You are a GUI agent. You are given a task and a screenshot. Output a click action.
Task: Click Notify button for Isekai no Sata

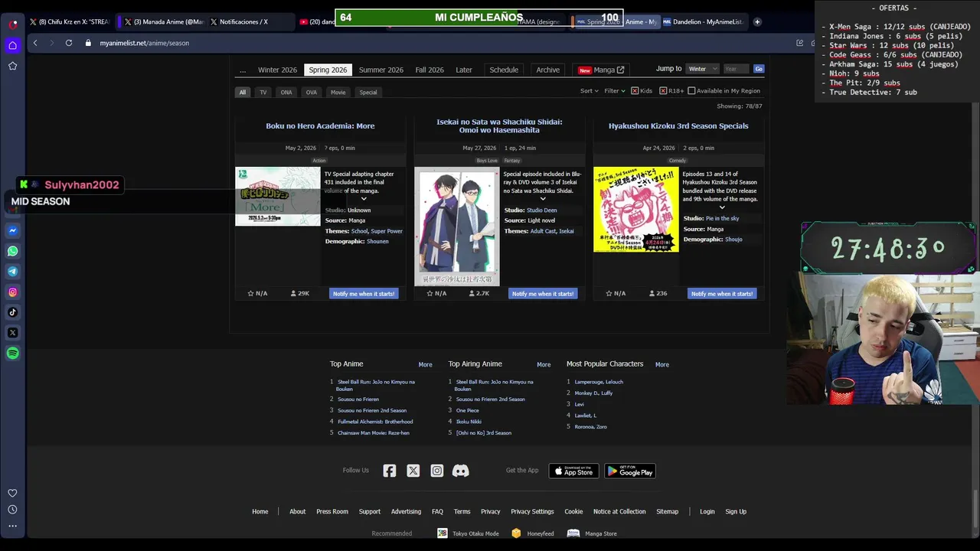pyautogui.click(x=543, y=293)
